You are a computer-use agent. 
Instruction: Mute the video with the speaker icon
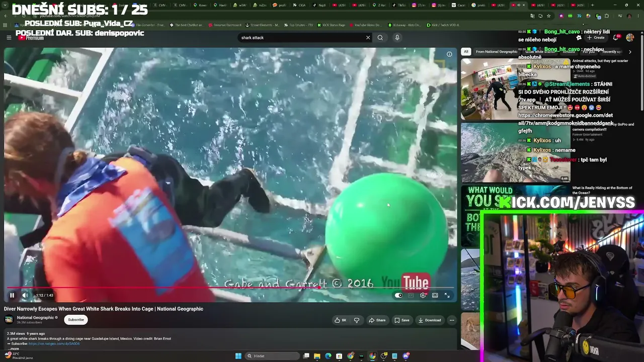(x=25, y=295)
